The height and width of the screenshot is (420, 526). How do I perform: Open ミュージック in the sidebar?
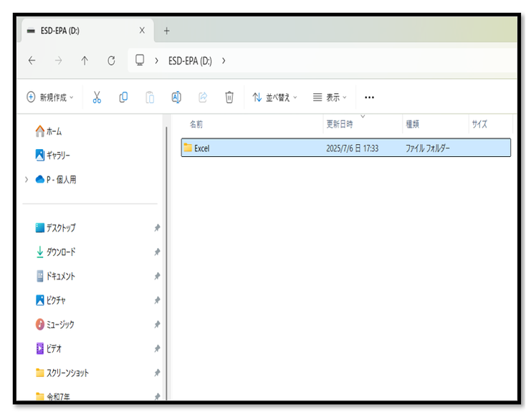click(x=54, y=325)
